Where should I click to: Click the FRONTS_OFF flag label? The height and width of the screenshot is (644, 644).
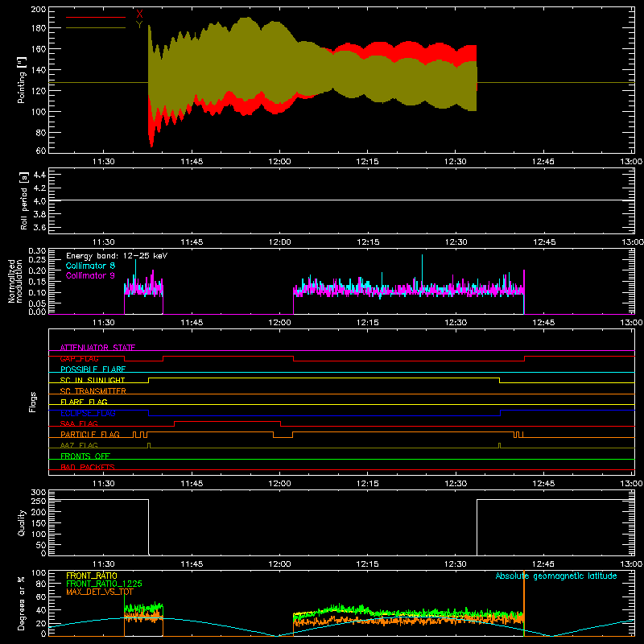tap(85, 456)
